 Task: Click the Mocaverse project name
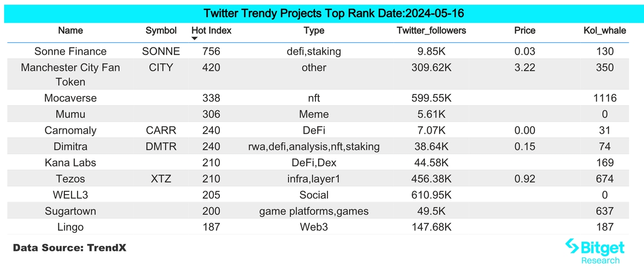(70, 98)
